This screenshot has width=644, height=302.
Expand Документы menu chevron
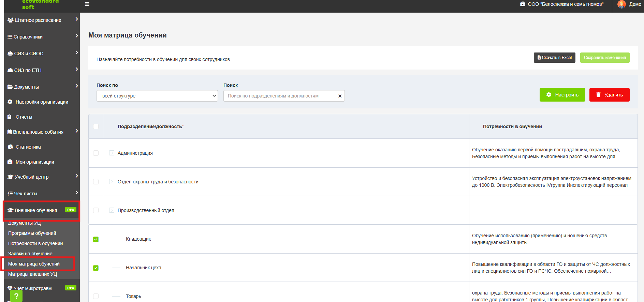click(x=77, y=86)
